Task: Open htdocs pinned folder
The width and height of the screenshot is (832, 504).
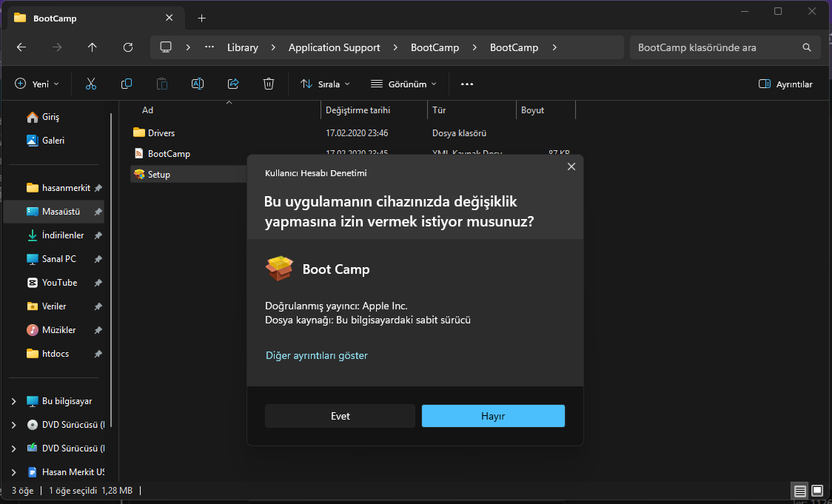Action: click(48, 354)
